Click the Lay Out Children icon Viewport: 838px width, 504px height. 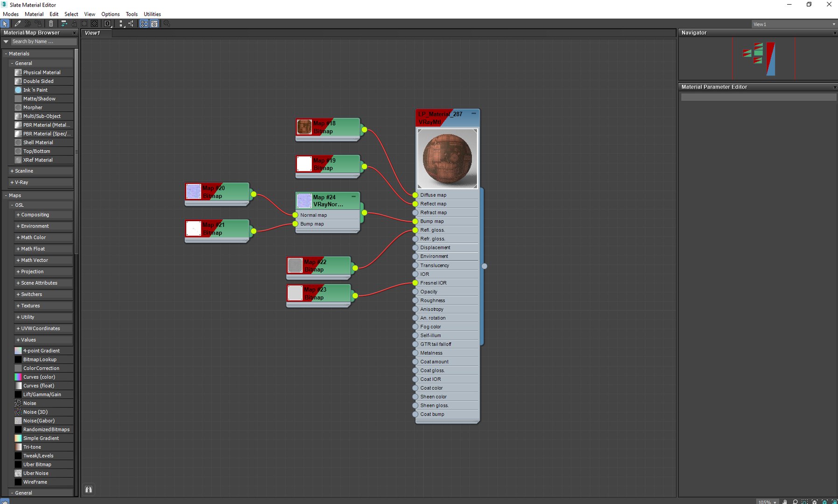tap(131, 23)
